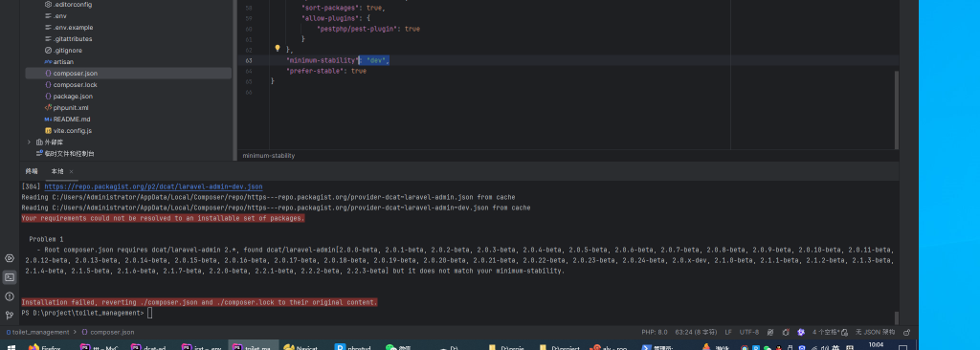Open the .editorconfig file in project tree
The height and width of the screenshot is (350, 980).
[x=68, y=5]
